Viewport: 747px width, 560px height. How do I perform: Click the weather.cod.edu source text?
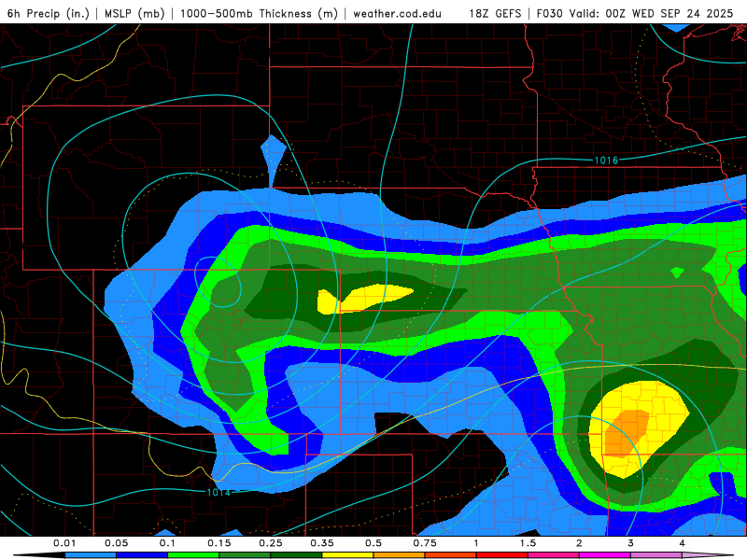click(x=397, y=13)
